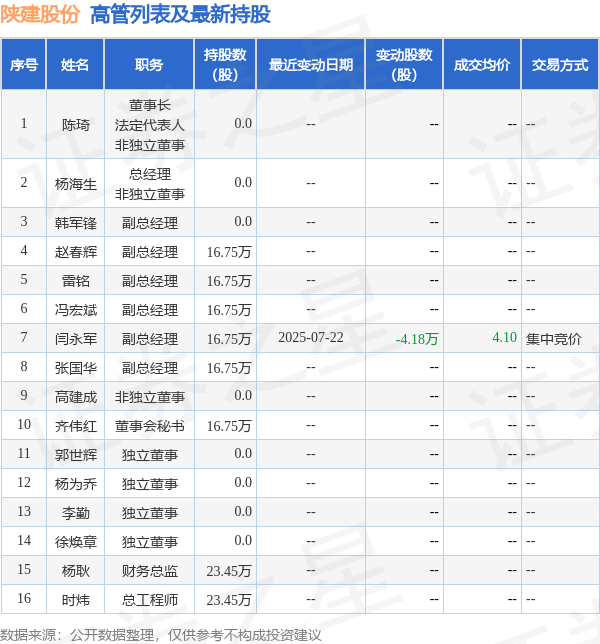
Task: Click 闫永军's holding 16.75万
Action: tap(229, 339)
